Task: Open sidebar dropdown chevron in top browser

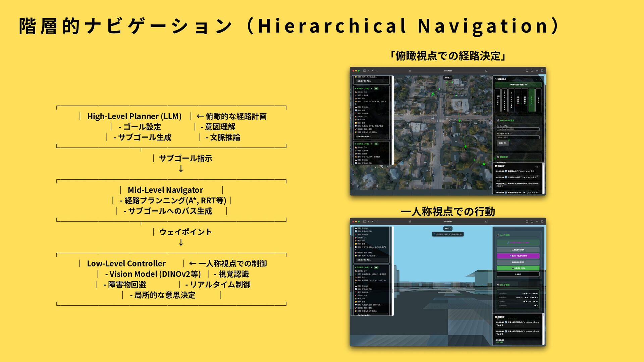Action: pyautogui.click(x=368, y=71)
